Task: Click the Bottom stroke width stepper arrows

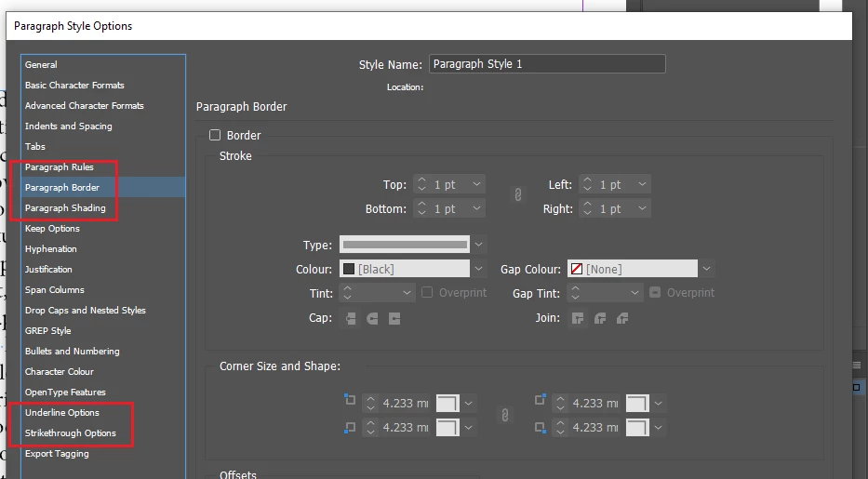Action: click(x=421, y=208)
